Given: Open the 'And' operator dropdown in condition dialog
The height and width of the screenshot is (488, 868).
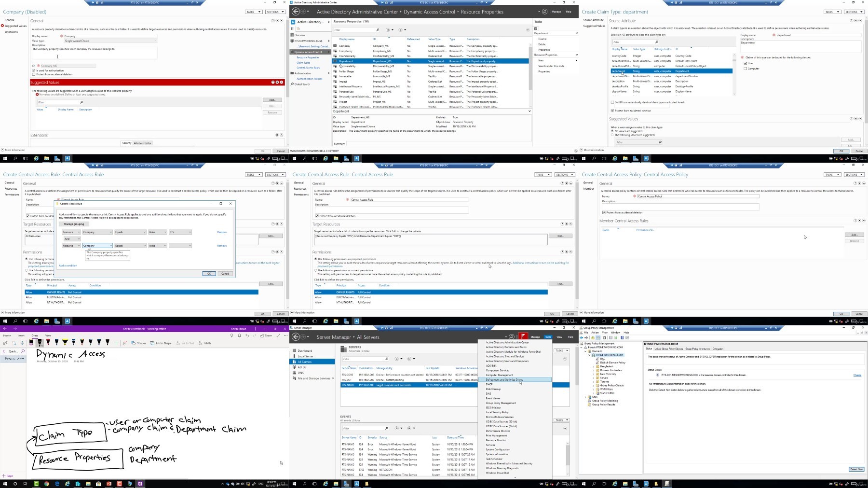Looking at the screenshot, I should pyautogui.click(x=71, y=238).
